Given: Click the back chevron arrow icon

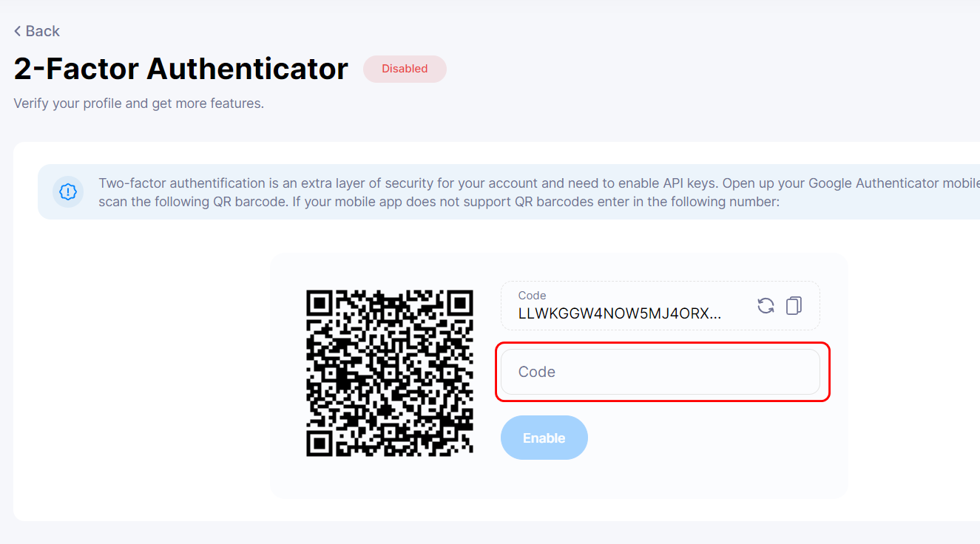Looking at the screenshot, I should point(18,31).
